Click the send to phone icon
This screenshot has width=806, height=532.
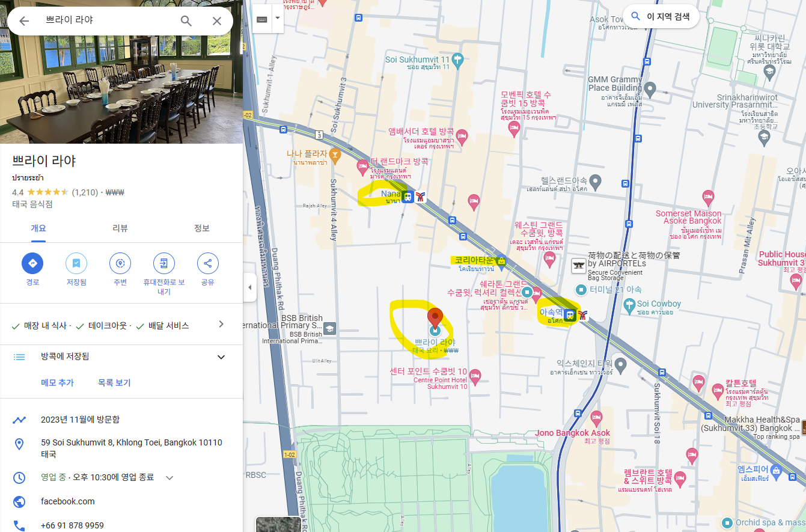click(164, 263)
